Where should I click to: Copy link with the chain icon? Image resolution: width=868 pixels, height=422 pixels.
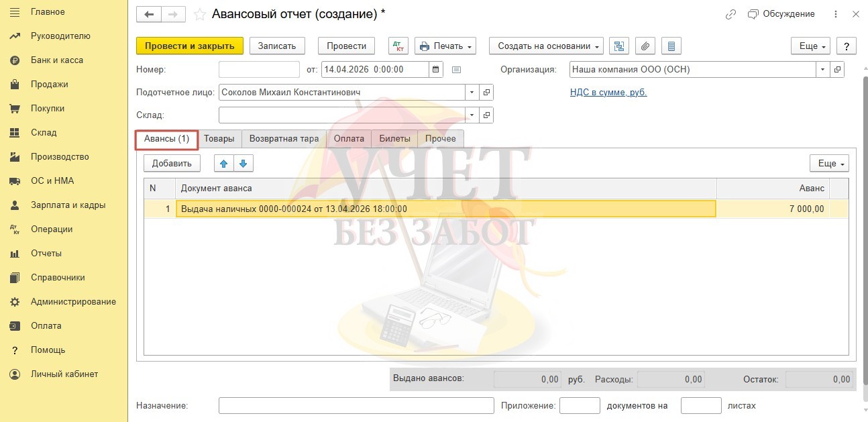pos(731,14)
